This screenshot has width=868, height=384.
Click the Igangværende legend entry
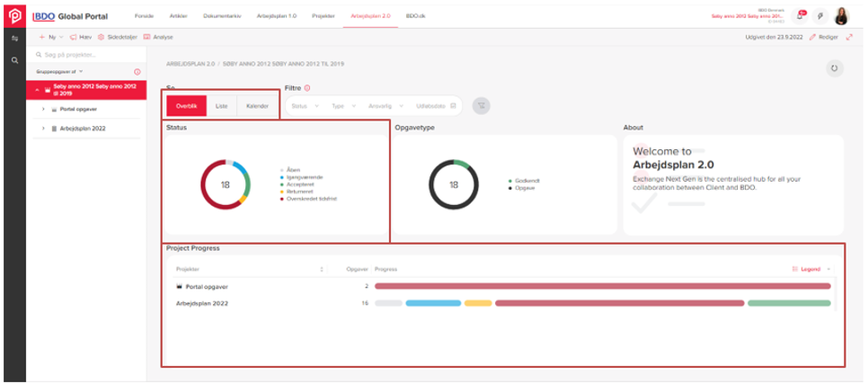click(301, 177)
